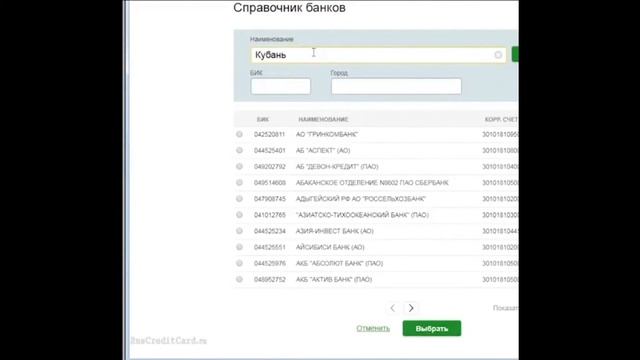Go to previous page arrow
This screenshot has height=360, width=640.
(x=393, y=308)
